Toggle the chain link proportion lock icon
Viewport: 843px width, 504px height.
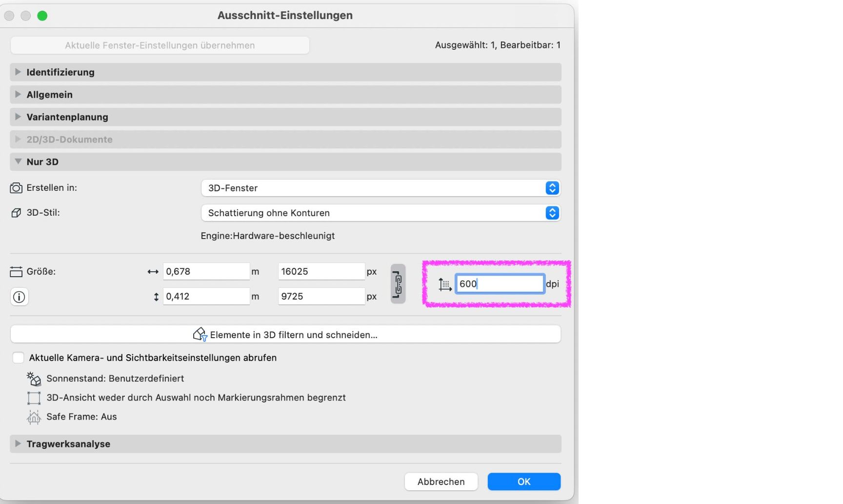(398, 284)
